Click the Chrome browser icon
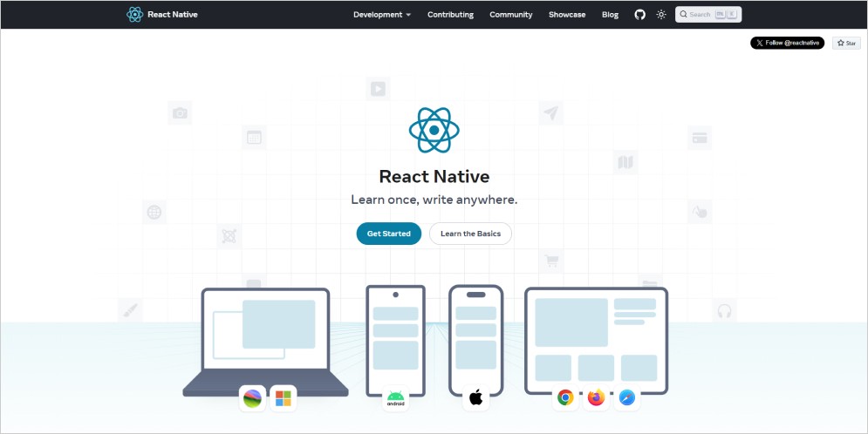This screenshot has width=868, height=434. 565,397
